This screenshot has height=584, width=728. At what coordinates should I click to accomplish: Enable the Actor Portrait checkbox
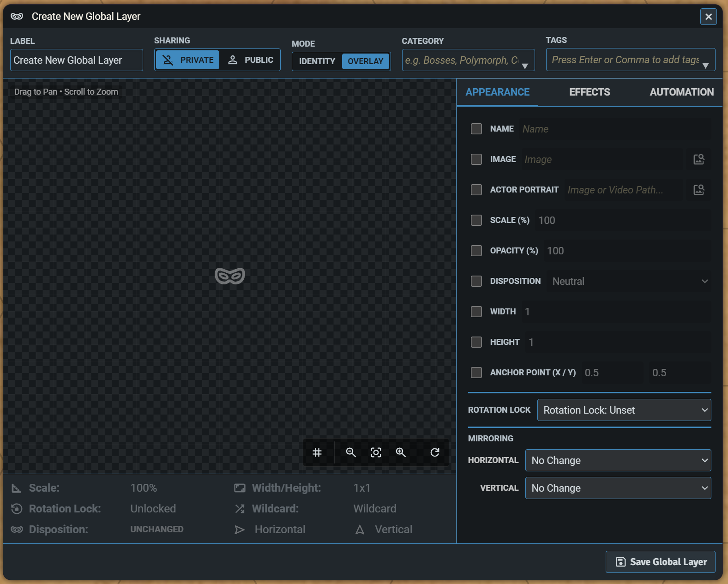[x=476, y=190]
